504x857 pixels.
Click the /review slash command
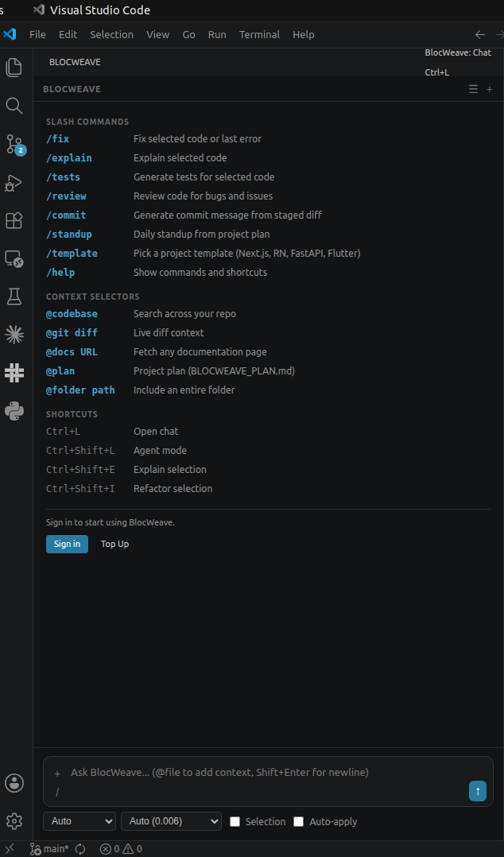66,196
